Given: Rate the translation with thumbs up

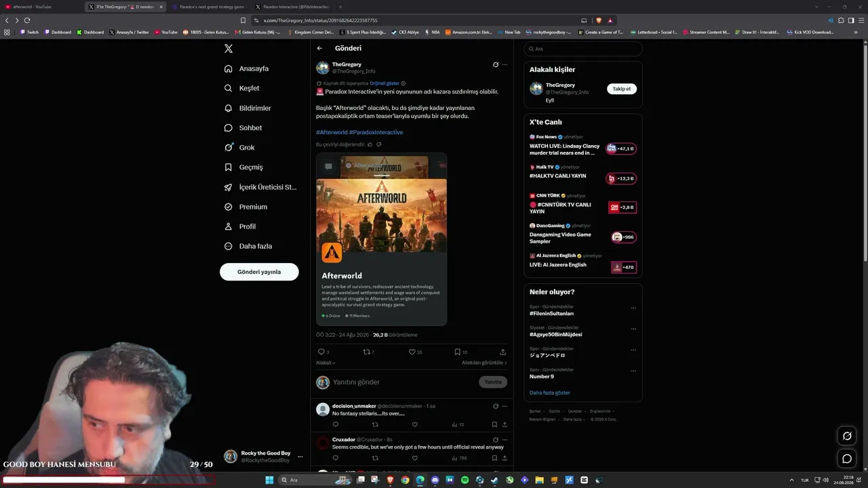Looking at the screenshot, I should pyautogui.click(x=370, y=144).
